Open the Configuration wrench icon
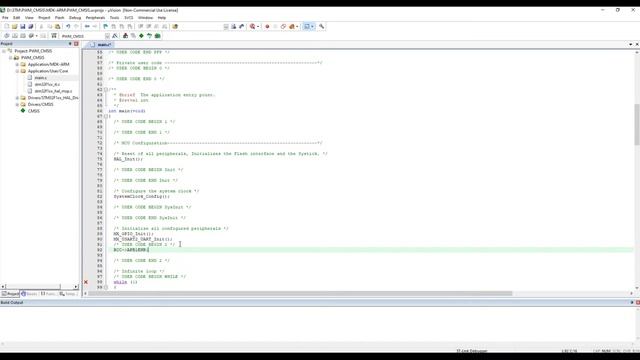The image size is (640, 360). tap(322, 27)
